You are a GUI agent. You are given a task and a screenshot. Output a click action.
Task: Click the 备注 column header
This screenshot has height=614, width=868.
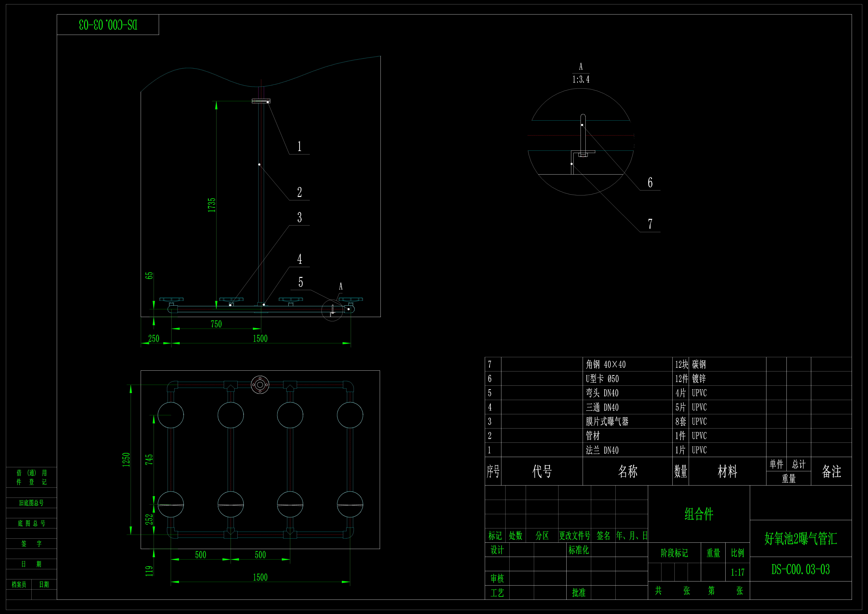pyautogui.click(x=831, y=471)
